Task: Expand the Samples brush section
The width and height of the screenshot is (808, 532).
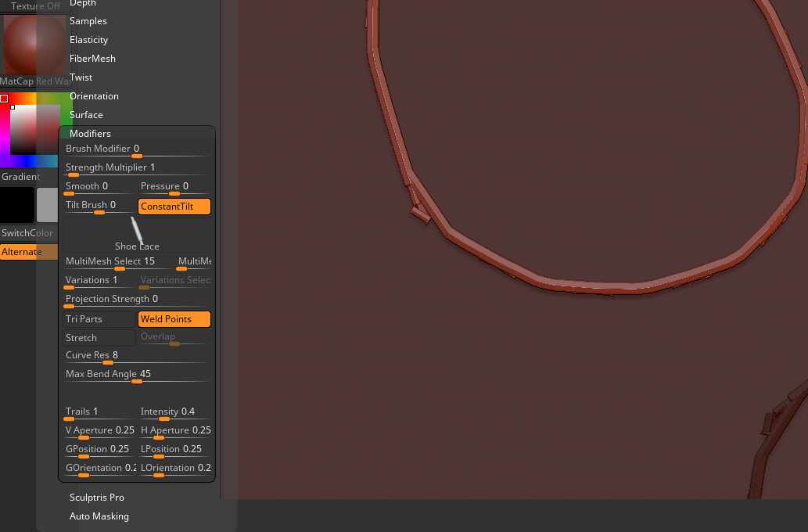Action: [88, 21]
